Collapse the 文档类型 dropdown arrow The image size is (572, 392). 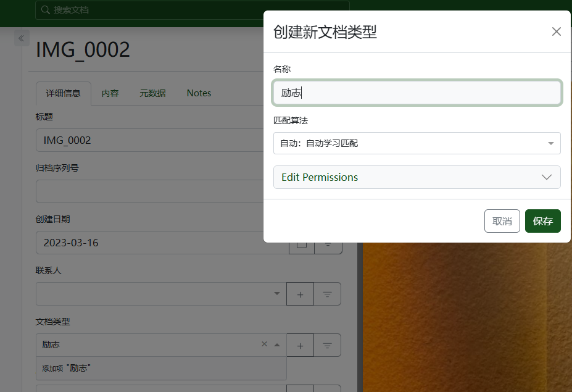277,344
